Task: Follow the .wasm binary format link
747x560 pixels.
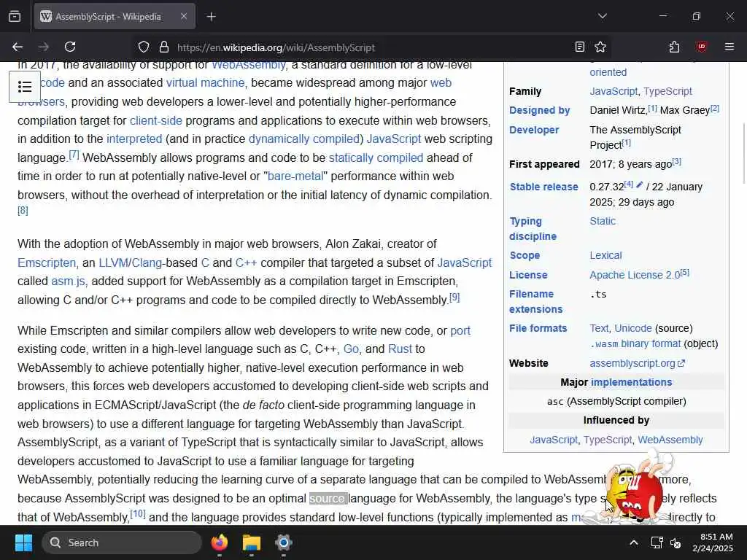Action: click(x=635, y=344)
